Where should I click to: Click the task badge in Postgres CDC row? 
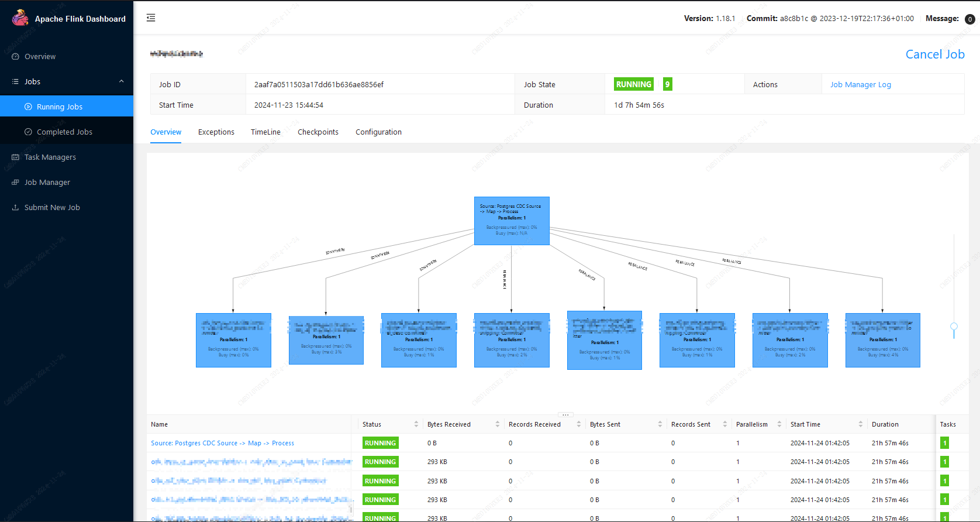pyautogui.click(x=944, y=443)
